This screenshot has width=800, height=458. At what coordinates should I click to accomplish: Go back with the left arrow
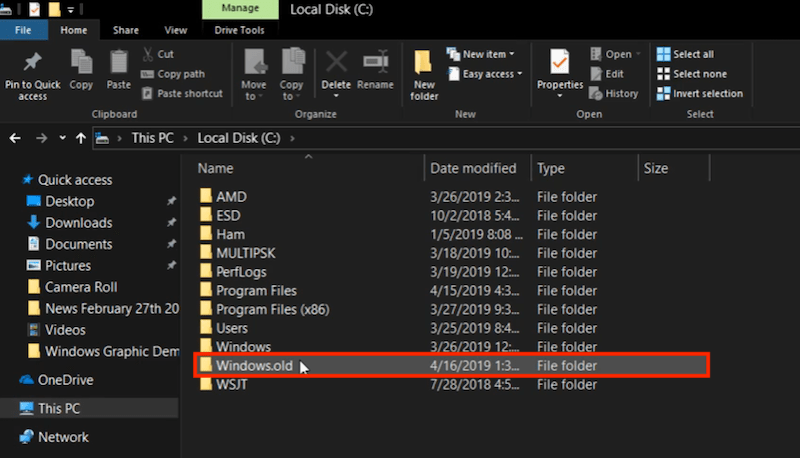click(15, 138)
